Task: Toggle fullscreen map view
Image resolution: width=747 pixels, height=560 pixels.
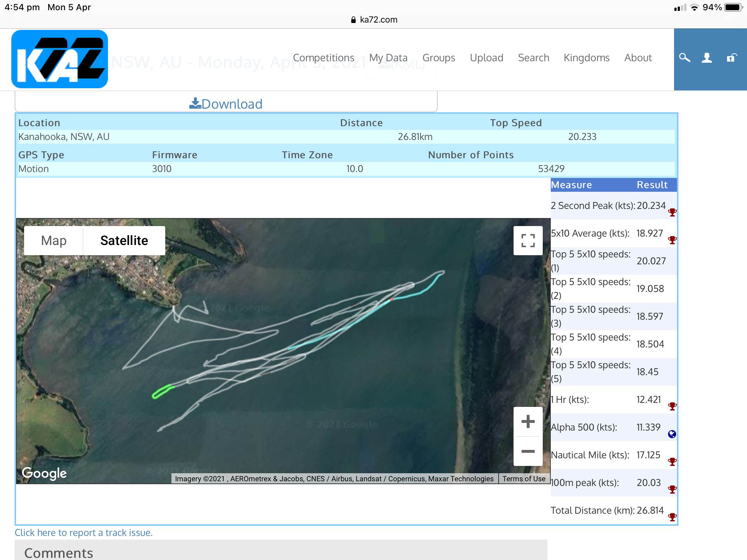Action: tap(528, 241)
